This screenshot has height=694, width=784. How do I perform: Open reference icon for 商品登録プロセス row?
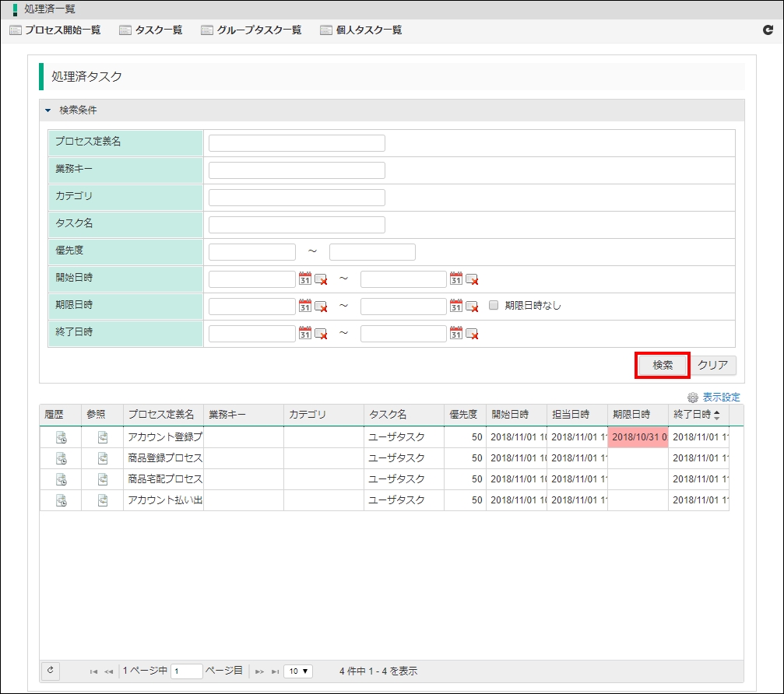(103, 458)
